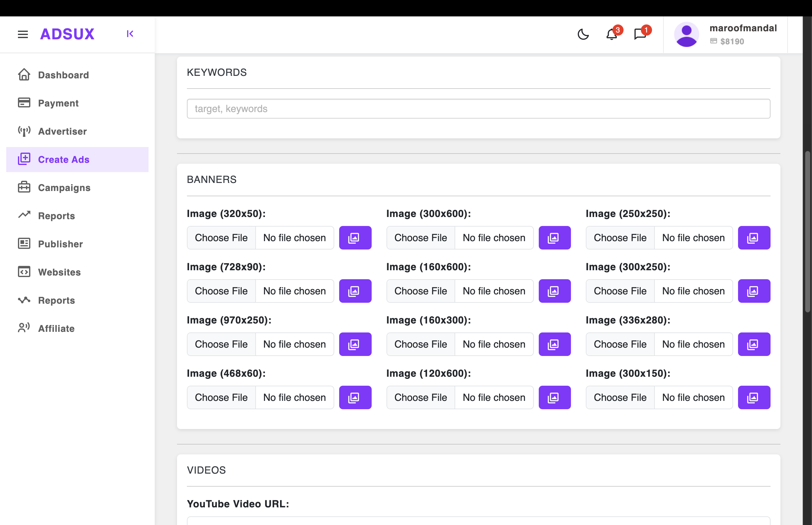Choose File for Image 728x90
Screen dimensions: 812x525
pyautogui.click(x=221, y=291)
